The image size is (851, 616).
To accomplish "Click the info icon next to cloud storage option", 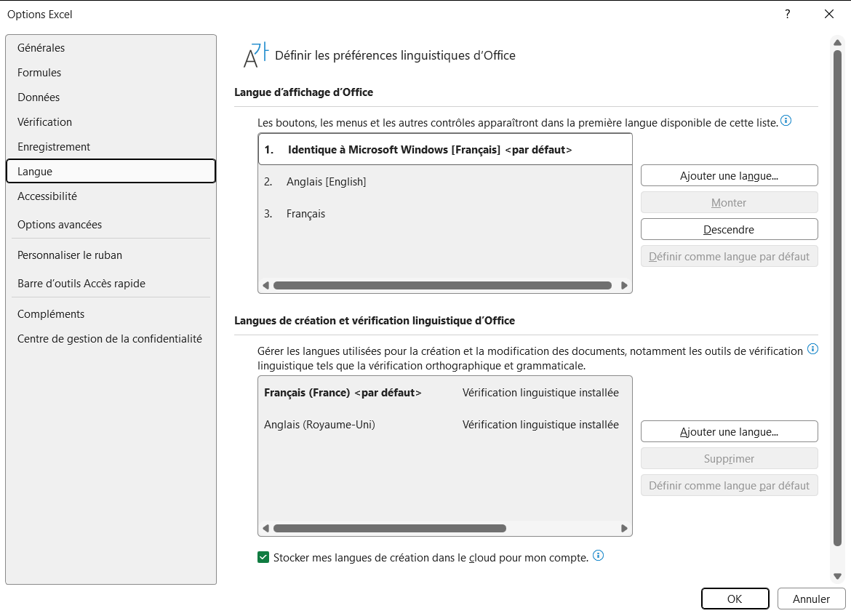I will [x=598, y=555].
